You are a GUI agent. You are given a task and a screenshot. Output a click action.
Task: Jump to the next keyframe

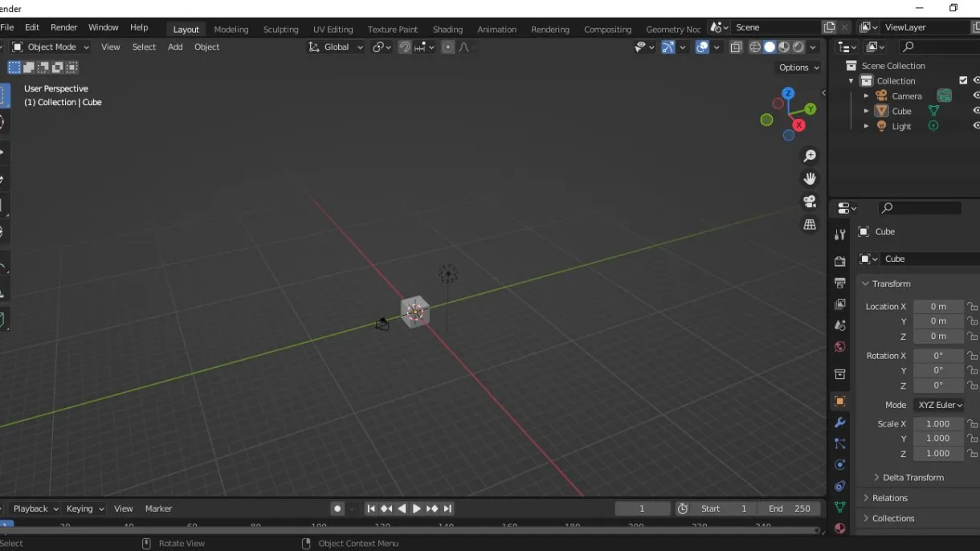point(432,508)
